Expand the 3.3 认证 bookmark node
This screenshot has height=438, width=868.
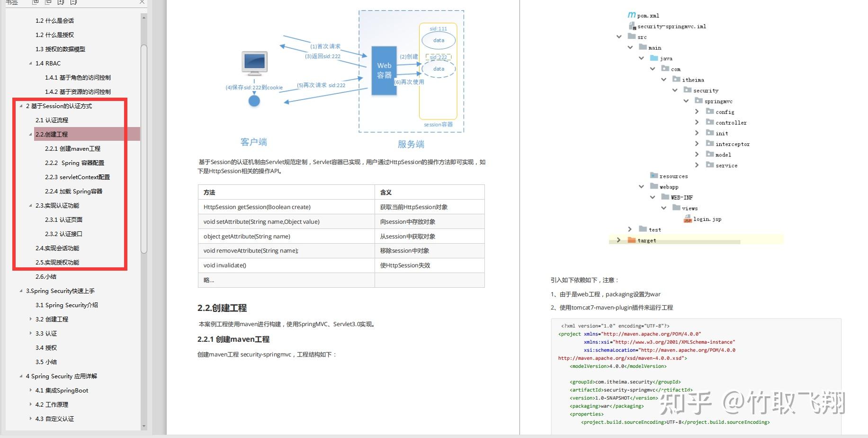click(31, 334)
